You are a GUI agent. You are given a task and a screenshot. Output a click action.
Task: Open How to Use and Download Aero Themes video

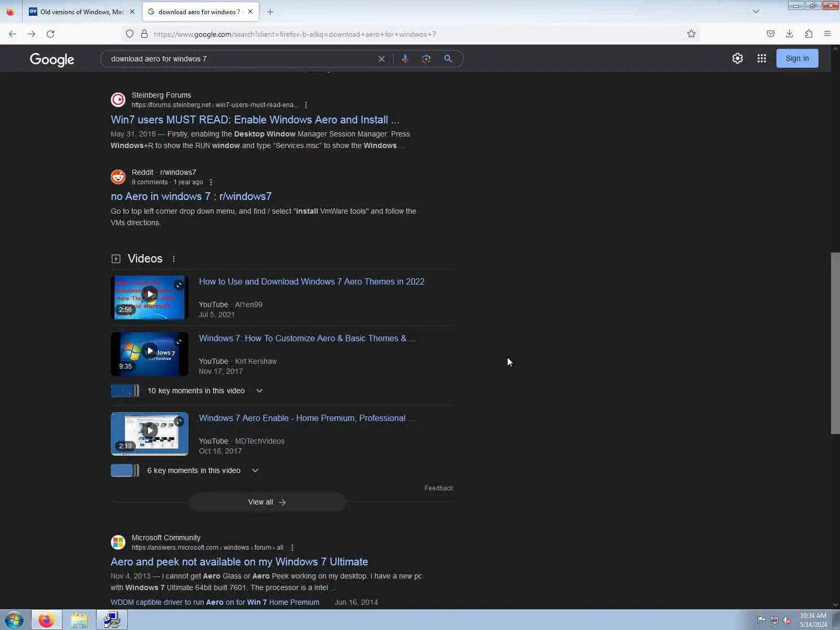click(x=312, y=282)
